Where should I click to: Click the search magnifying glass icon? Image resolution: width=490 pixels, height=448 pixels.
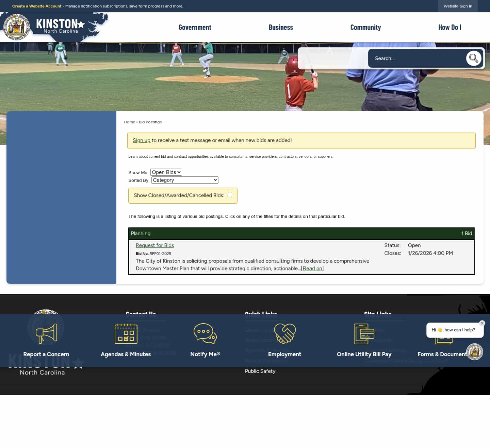474,58
